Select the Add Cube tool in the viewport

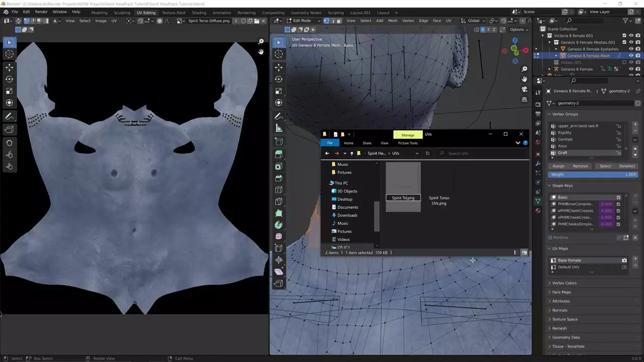[x=279, y=142]
